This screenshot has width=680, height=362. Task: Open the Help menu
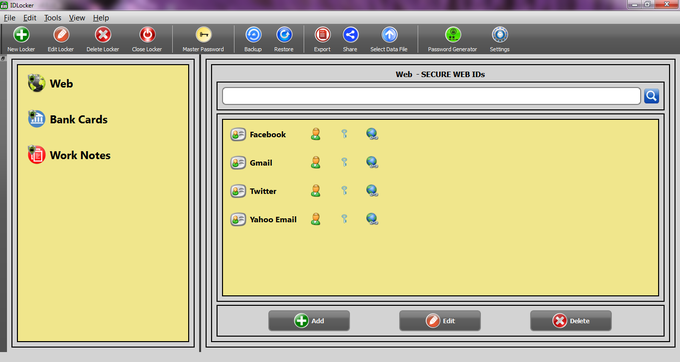(101, 18)
